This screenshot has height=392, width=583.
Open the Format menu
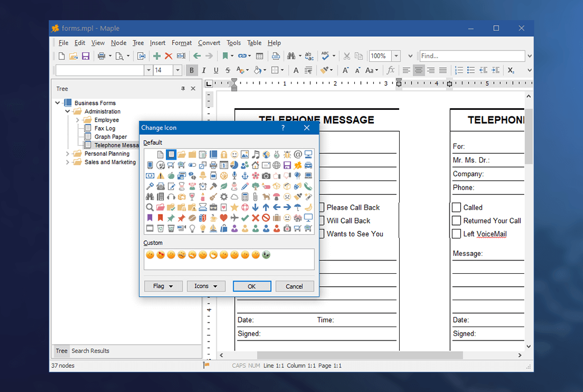click(182, 43)
